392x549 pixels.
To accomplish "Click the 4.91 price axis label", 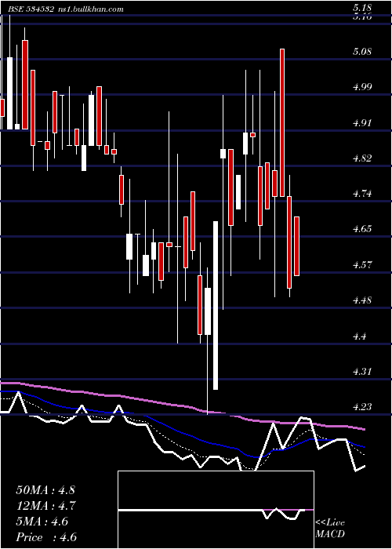I will click(362, 123).
